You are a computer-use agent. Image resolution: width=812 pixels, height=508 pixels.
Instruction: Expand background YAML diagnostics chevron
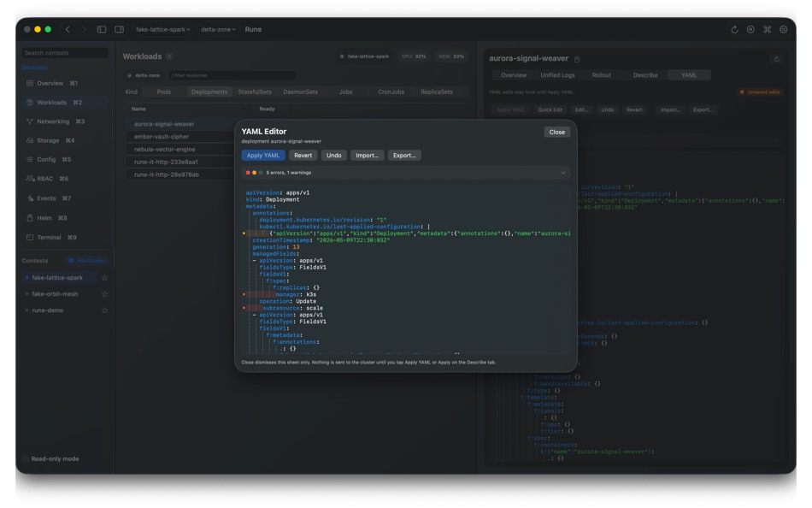coord(776,140)
